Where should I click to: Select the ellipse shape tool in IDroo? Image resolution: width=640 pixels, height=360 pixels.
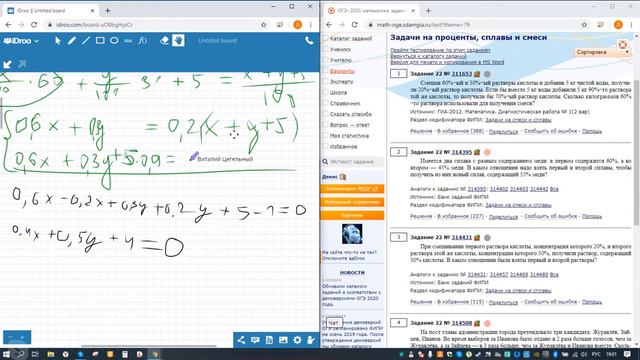click(114, 40)
